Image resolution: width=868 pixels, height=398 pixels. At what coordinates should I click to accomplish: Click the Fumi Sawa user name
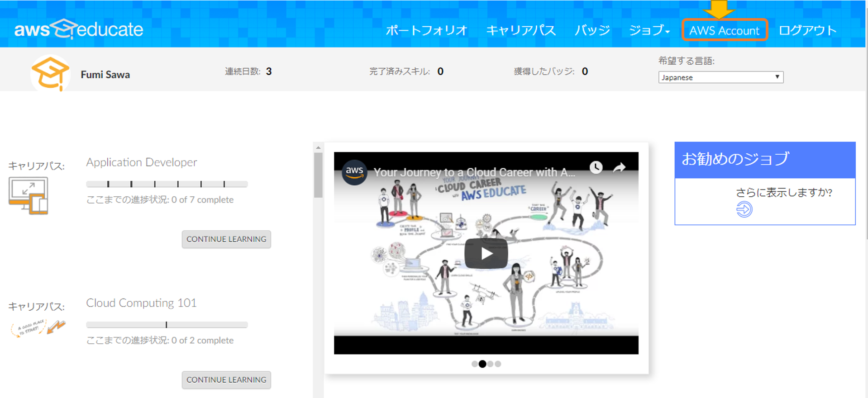pyautogui.click(x=105, y=75)
